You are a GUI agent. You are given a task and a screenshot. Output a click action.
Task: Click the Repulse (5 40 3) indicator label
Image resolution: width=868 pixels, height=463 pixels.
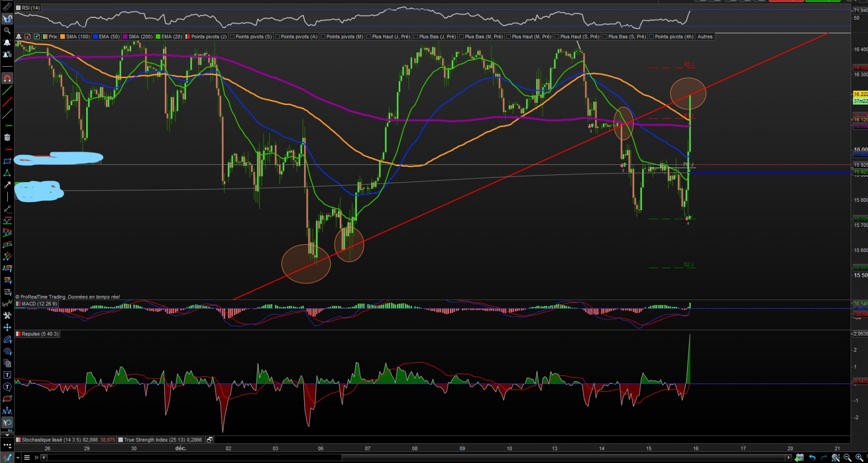pos(40,334)
